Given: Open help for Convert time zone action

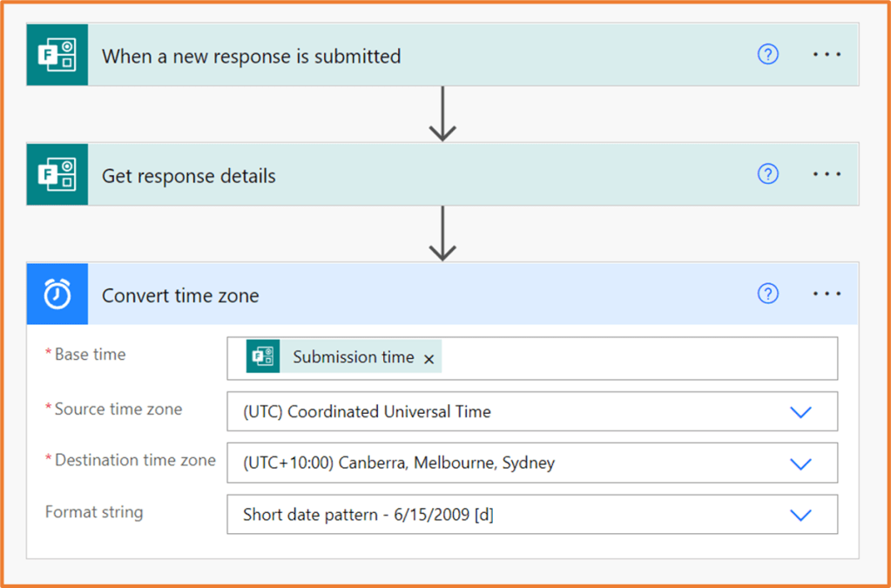Looking at the screenshot, I should click(767, 294).
